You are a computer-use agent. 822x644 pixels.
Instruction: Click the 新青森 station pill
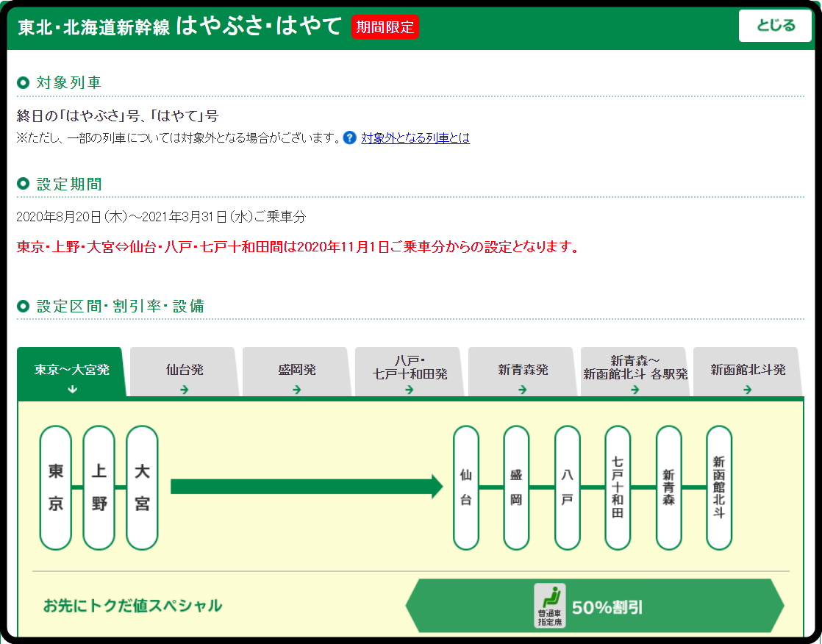pos(668,488)
